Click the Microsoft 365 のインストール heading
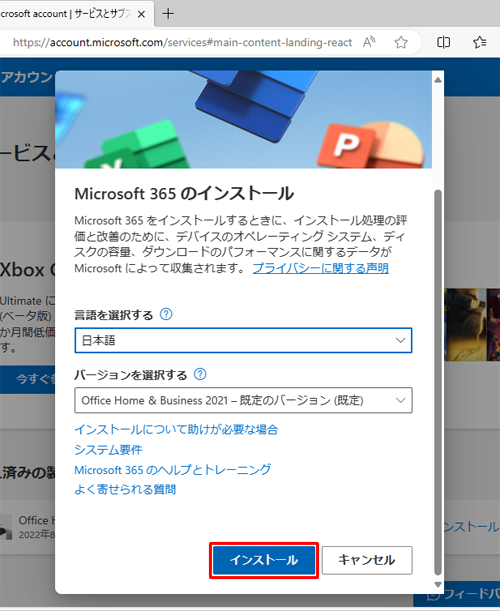500x611 pixels. point(184,194)
